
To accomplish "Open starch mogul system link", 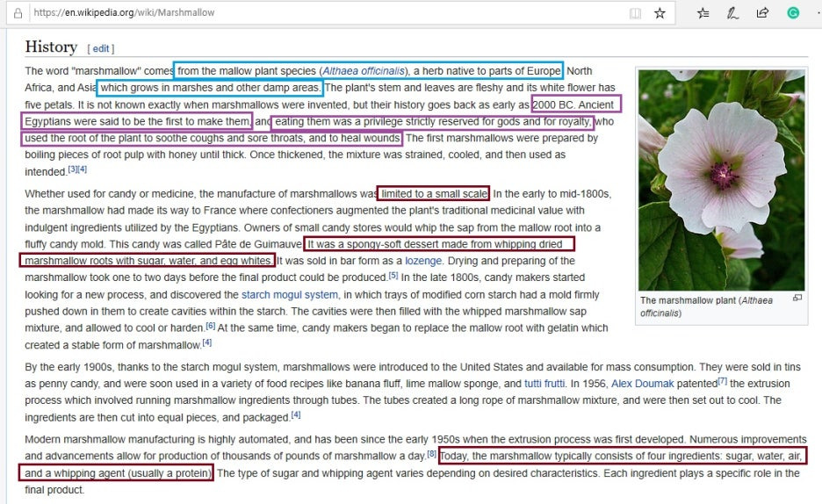I will [290, 294].
